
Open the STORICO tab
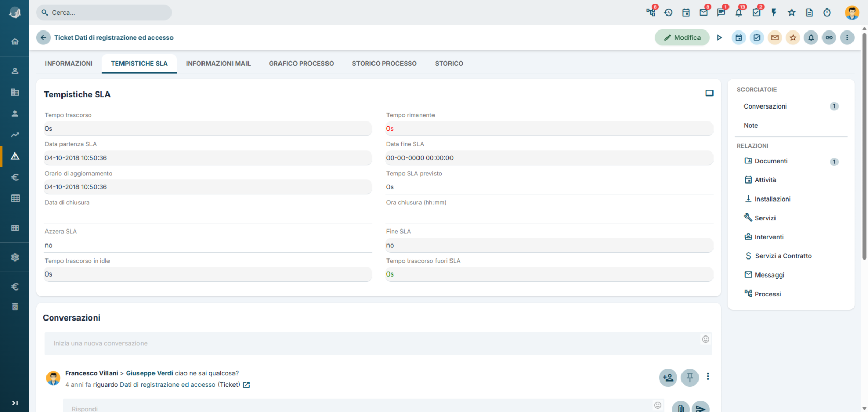click(449, 63)
